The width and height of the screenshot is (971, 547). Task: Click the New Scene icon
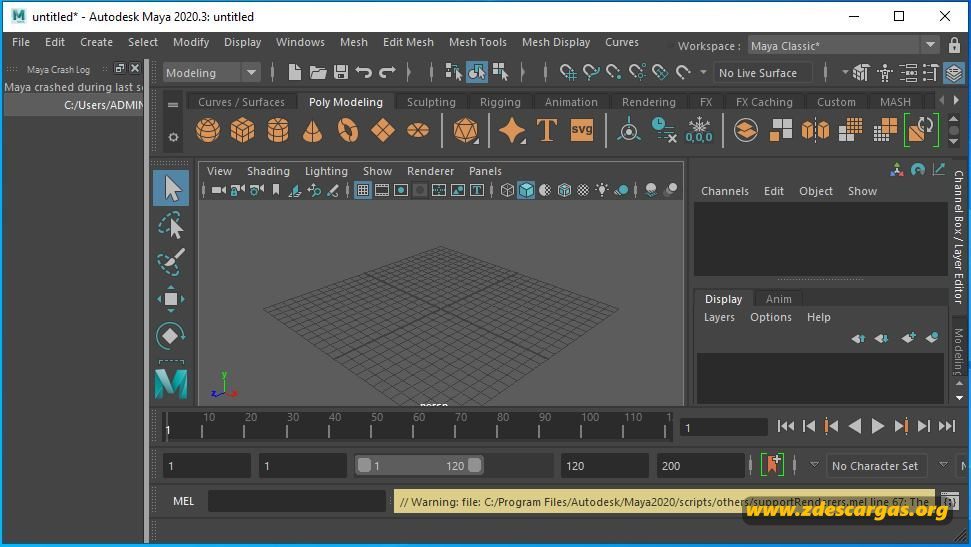tap(295, 72)
